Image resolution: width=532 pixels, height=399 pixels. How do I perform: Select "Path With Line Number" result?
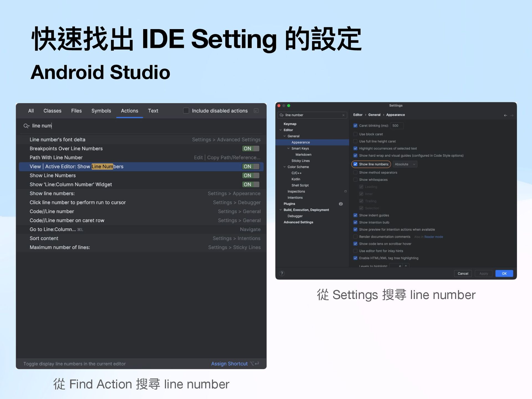pos(141,157)
